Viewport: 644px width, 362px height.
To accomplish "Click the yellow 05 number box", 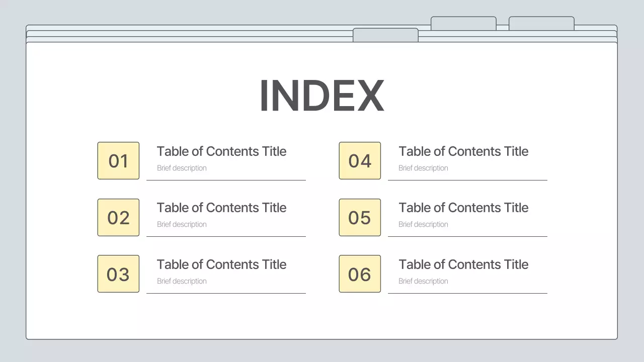I will pos(360,217).
